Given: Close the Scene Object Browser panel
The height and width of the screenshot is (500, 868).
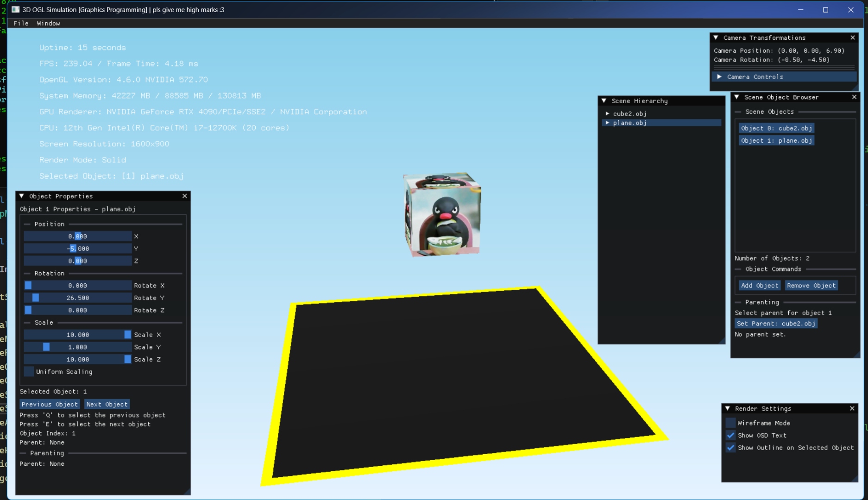Looking at the screenshot, I should 854,97.
